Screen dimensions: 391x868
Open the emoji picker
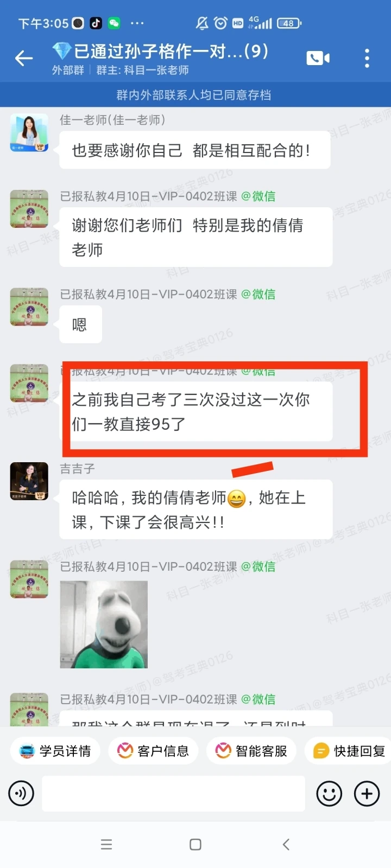click(329, 794)
